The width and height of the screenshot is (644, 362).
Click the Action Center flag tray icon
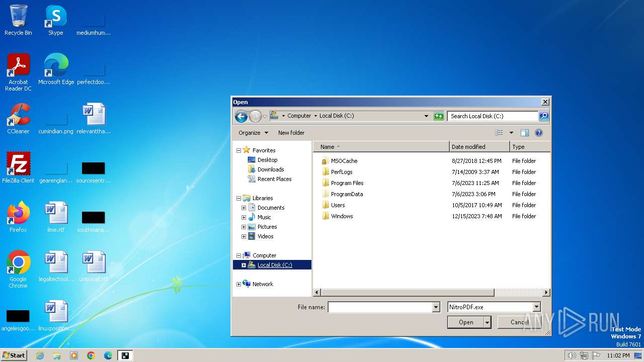point(596,355)
